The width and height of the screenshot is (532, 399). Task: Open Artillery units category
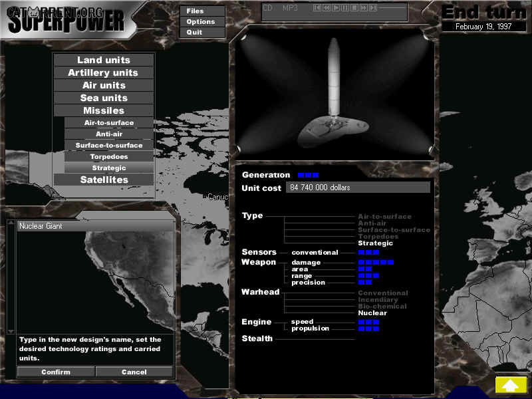(x=104, y=72)
